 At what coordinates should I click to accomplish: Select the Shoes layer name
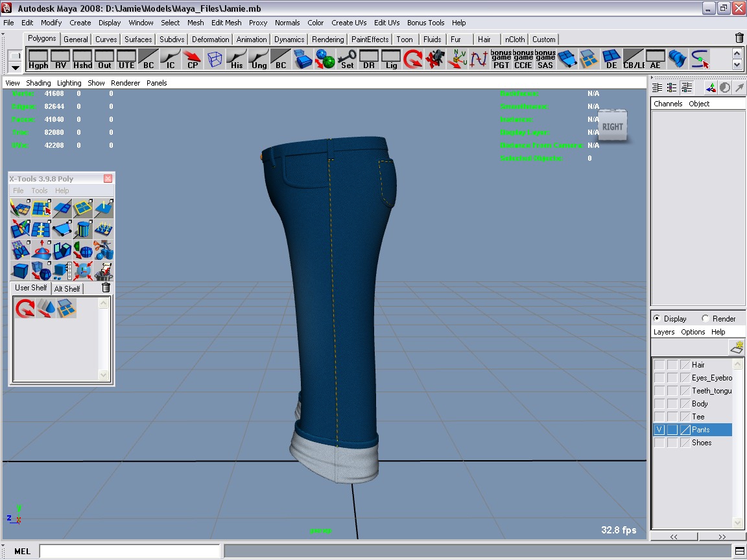pos(702,443)
